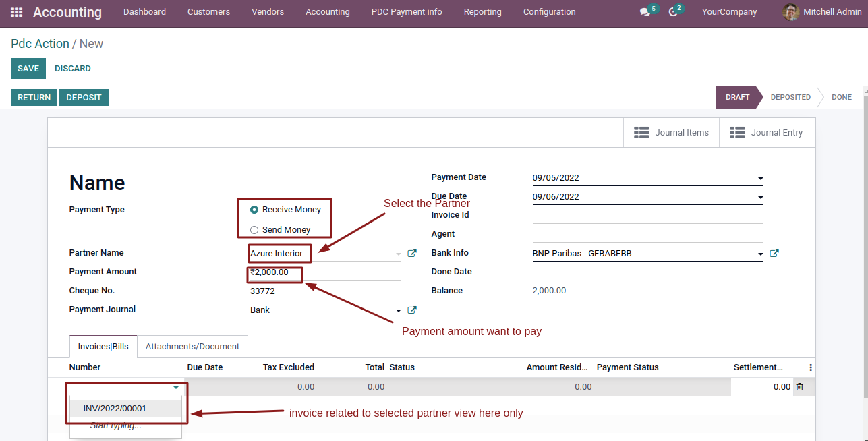
Task: Choose INV/2022/00001 from dropdown list
Action: click(x=125, y=409)
